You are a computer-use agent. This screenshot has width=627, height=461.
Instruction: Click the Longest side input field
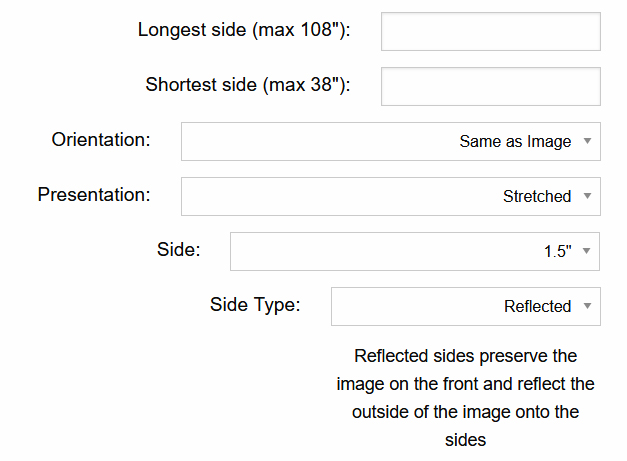490,31
